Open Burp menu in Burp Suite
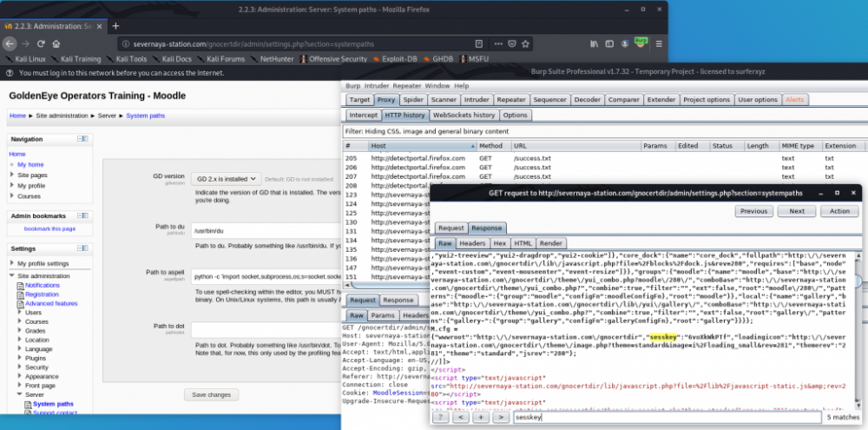This screenshot has width=868, height=430. [352, 86]
